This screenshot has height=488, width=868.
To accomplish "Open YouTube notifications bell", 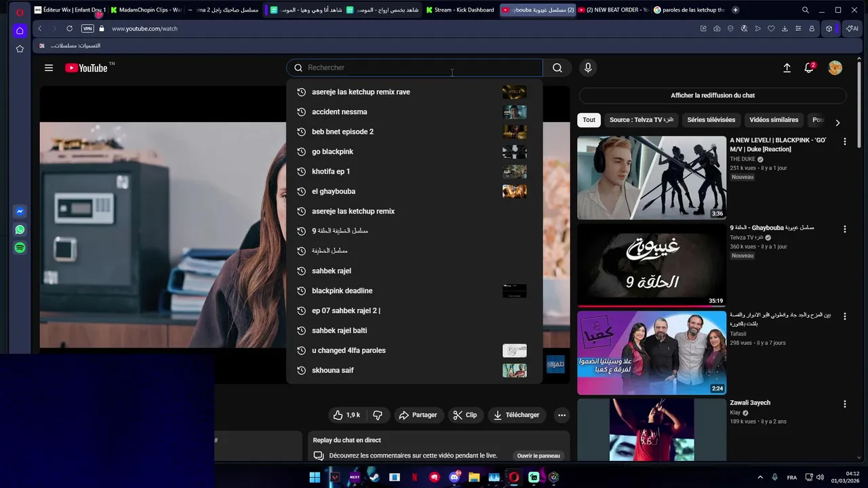I will click(x=809, y=68).
